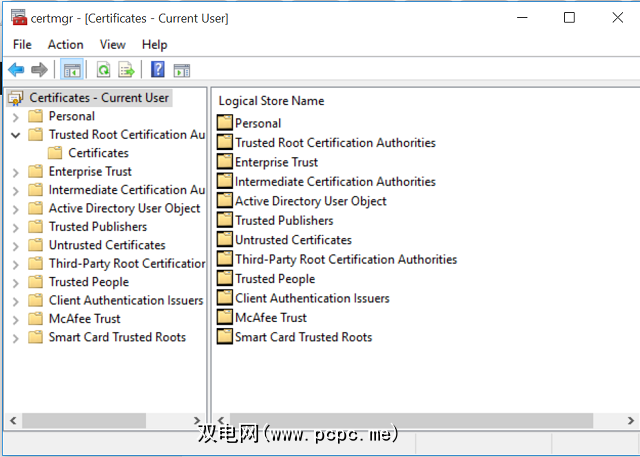
Task: Select Personal label in the left tree
Action: (72, 116)
